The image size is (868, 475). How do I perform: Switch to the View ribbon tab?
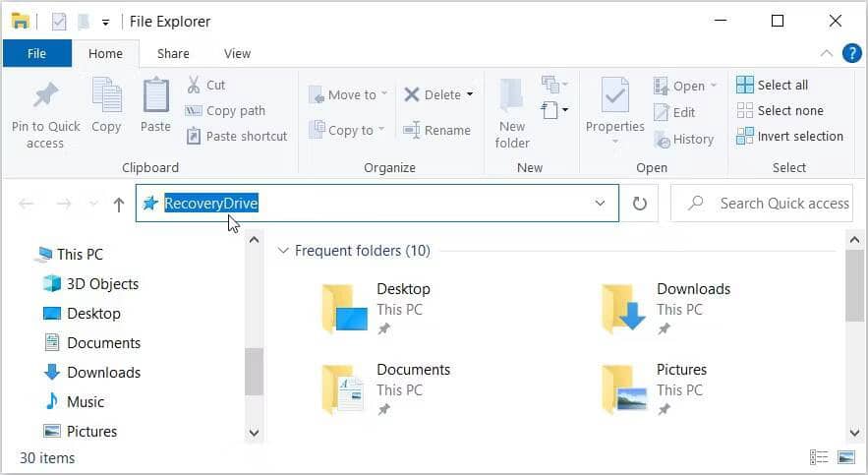pos(237,54)
